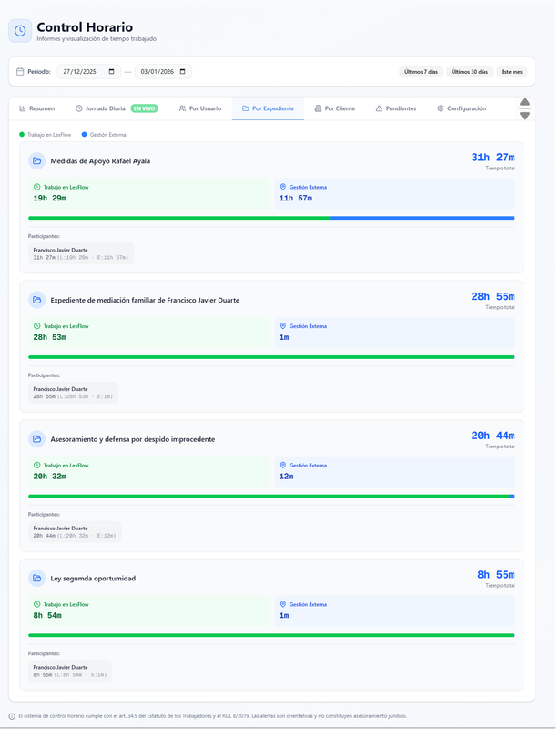Click clock icon next to 19h 29m LexFlow

click(x=36, y=187)
